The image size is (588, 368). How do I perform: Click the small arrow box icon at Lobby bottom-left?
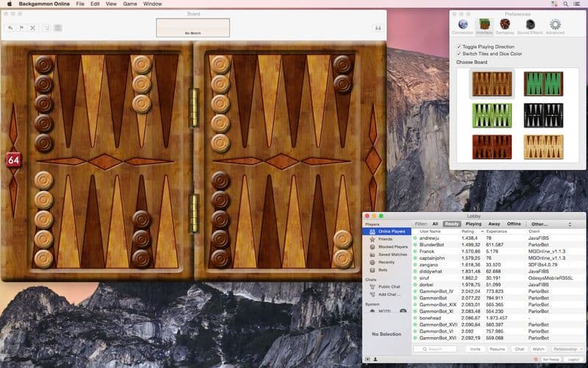[367, 359]
